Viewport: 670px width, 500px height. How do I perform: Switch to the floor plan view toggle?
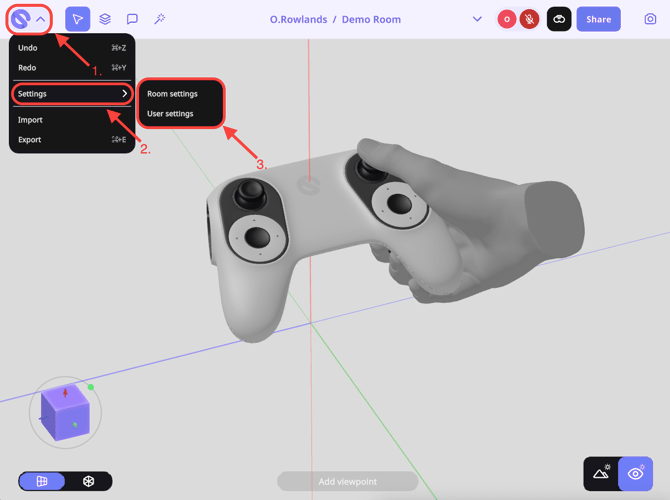point(42,481)
